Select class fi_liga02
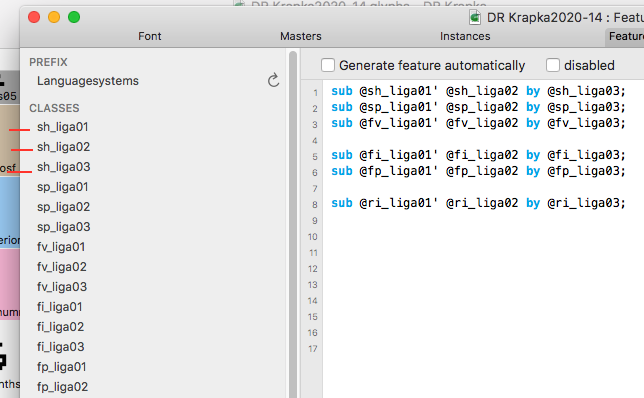644x398 pixels. coord(60,327)
